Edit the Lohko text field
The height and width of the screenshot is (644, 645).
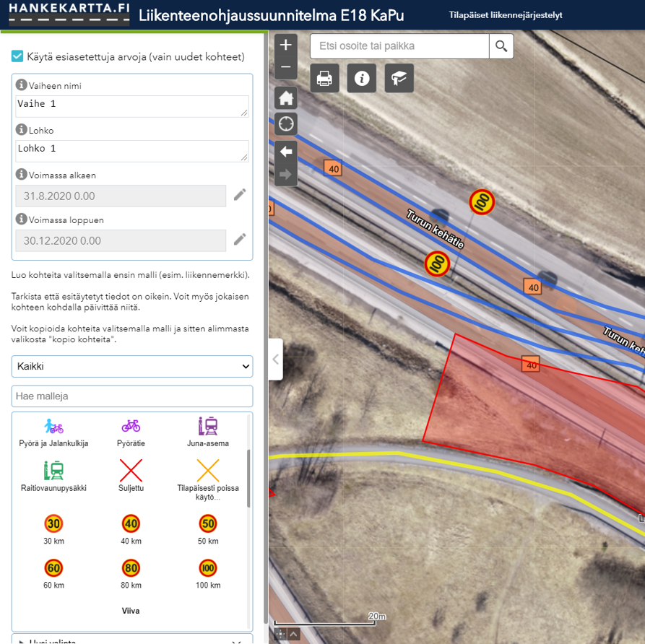pos(132,152)
